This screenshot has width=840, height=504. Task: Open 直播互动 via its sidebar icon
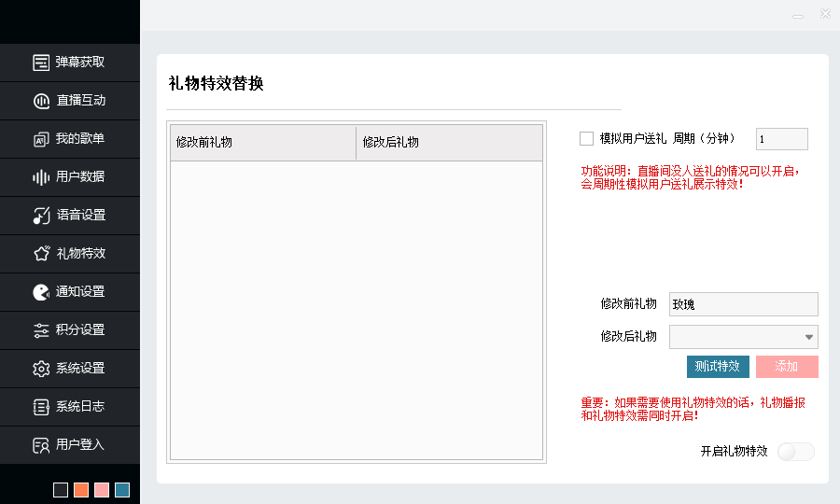click(41, 101)
